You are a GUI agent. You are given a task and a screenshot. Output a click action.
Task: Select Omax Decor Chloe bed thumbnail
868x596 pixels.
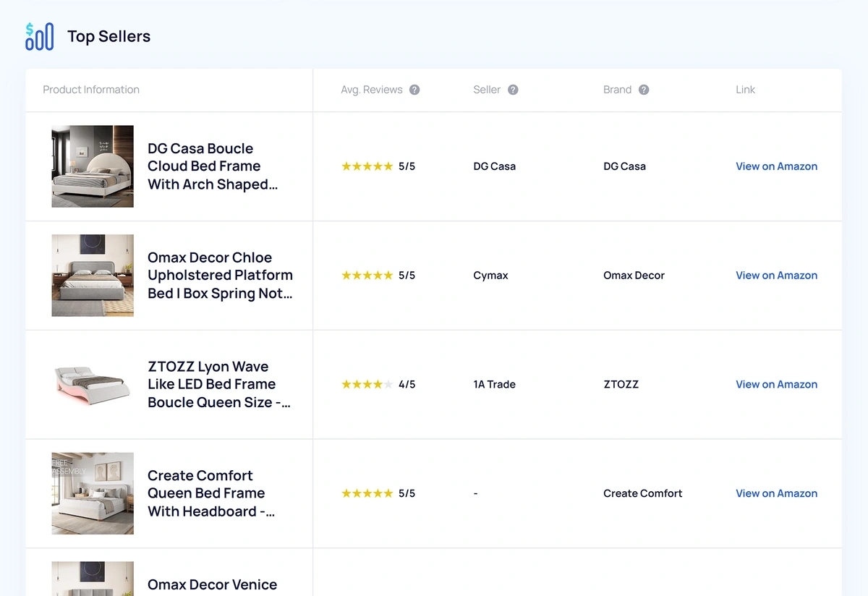click(x=93, y=276)
